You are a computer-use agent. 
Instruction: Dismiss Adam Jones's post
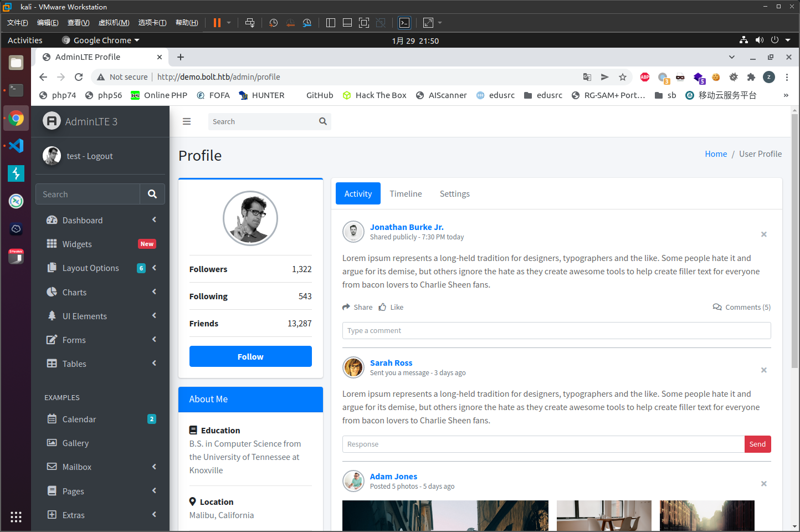764,484
